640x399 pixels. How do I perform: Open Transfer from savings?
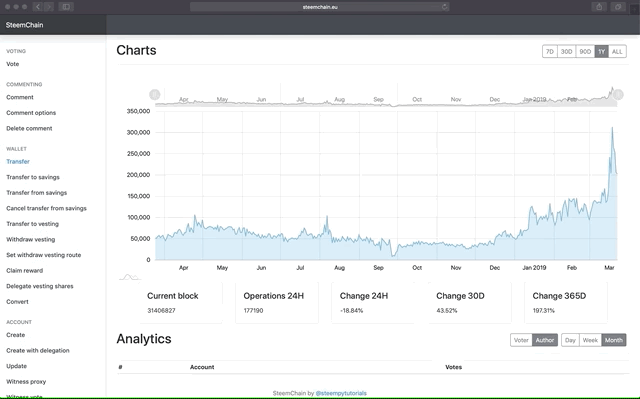[36, 193]
